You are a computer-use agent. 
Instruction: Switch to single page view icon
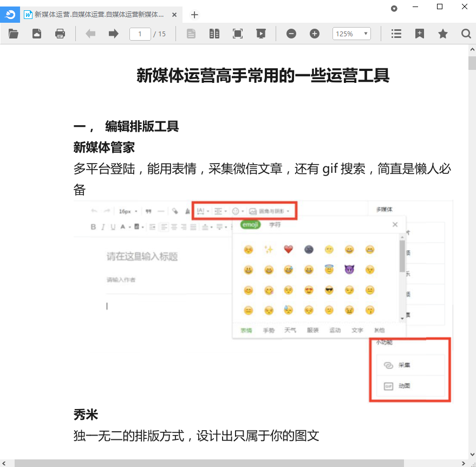(x=191, y=34)
